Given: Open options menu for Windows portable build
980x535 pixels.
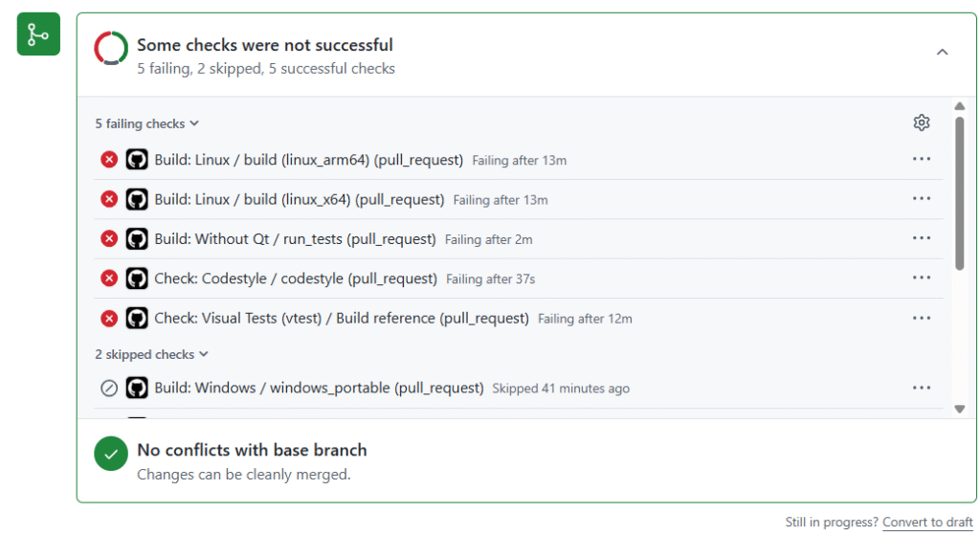Looking at the screenshot, I should [x=922, y=388].
